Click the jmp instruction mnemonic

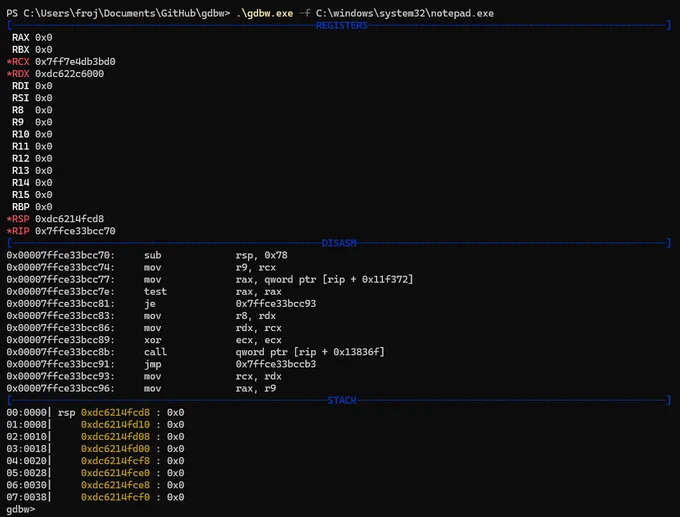153,364
